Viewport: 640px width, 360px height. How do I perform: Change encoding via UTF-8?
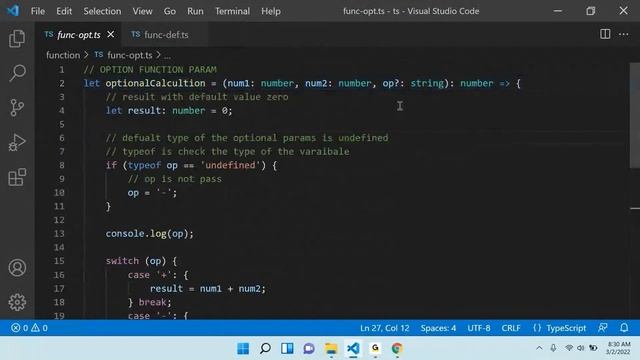[x=479, y=328]
